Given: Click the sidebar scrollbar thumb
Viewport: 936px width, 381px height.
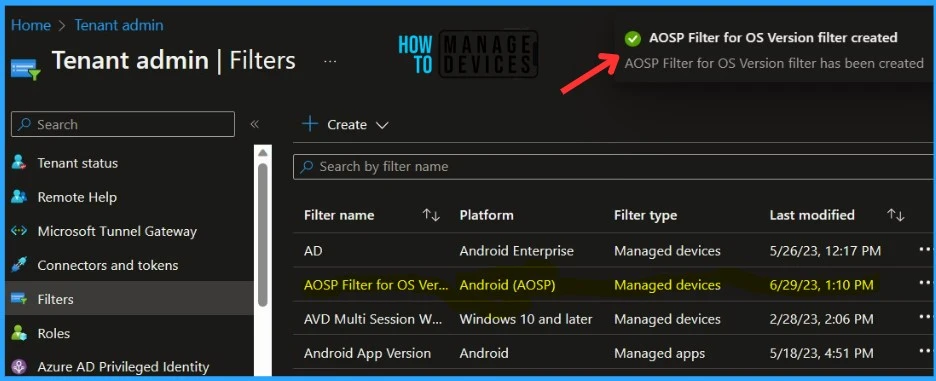Looking at the screenshot, I should point(263,235).
